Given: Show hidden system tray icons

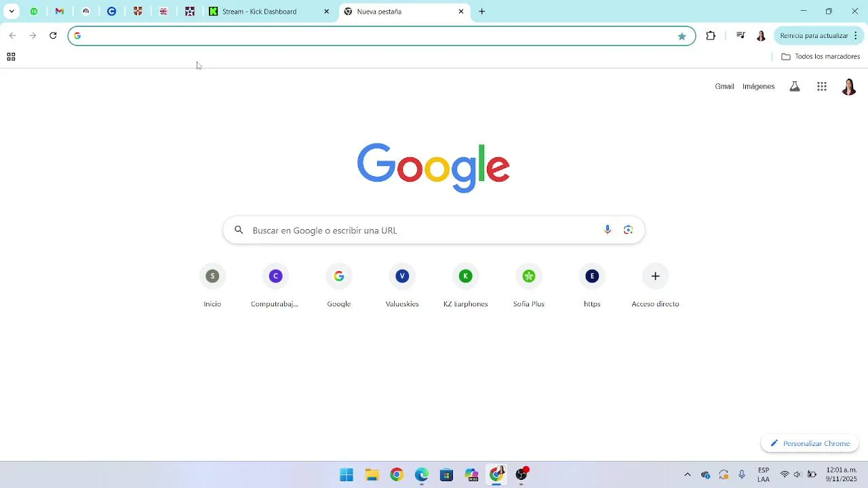Looking at the screenshot, I should pyautogui.click(x=687, y=474).
